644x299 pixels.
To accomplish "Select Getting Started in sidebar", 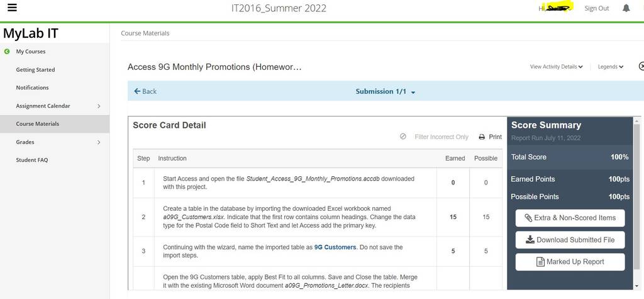I will [35, 70].
